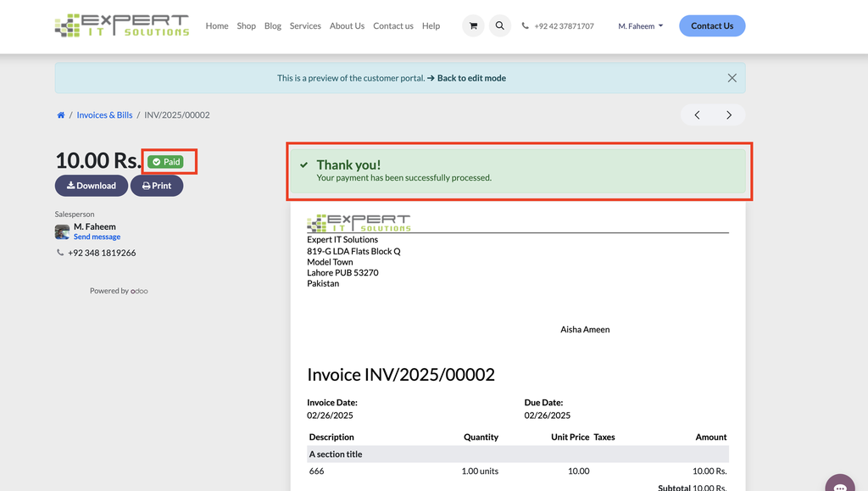This screenshot has height=491, width=868.
Task: Open the Shop menu item
Action: (246, 25)
